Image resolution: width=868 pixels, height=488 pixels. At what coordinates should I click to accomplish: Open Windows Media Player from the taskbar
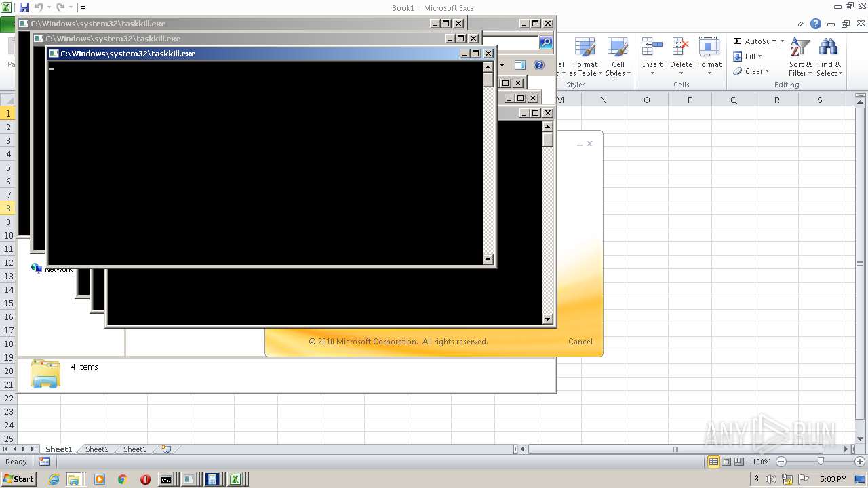point(100,479)
